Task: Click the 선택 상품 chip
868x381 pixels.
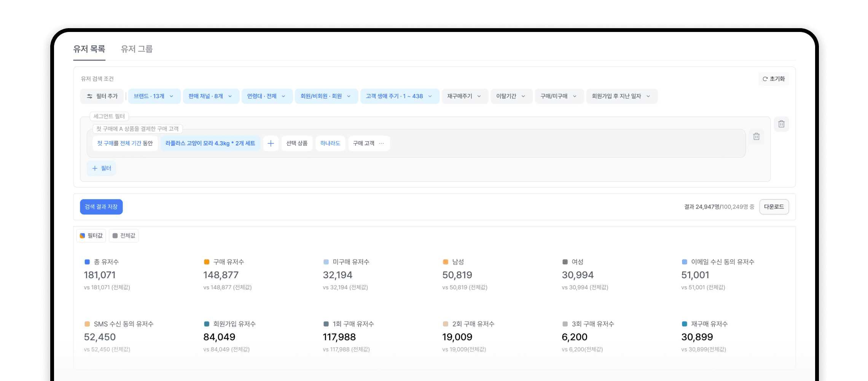Action: (297, 143)
